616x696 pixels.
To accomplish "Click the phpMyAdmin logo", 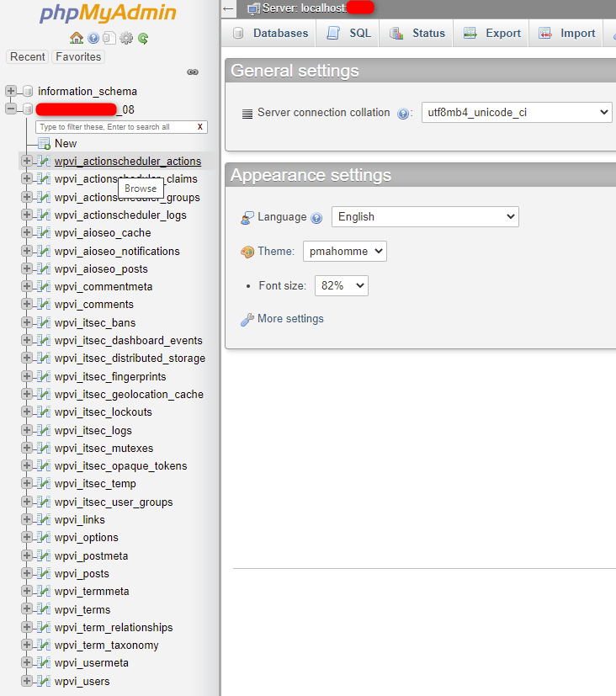I will click(108, 13).
